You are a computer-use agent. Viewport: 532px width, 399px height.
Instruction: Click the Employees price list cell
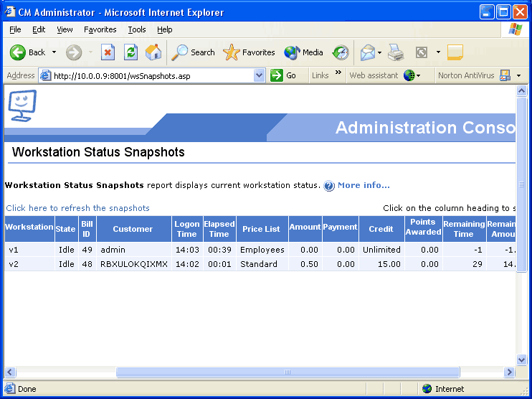pyautogui.click(x=262, y=250)
